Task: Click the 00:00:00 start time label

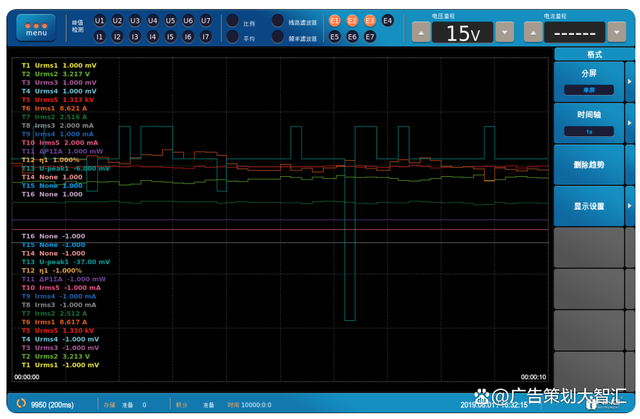Action: pos(27,377)
